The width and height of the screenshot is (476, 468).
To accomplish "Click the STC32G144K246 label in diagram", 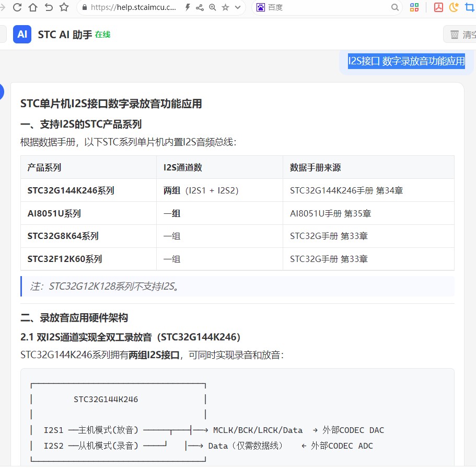I will [106, 399].
